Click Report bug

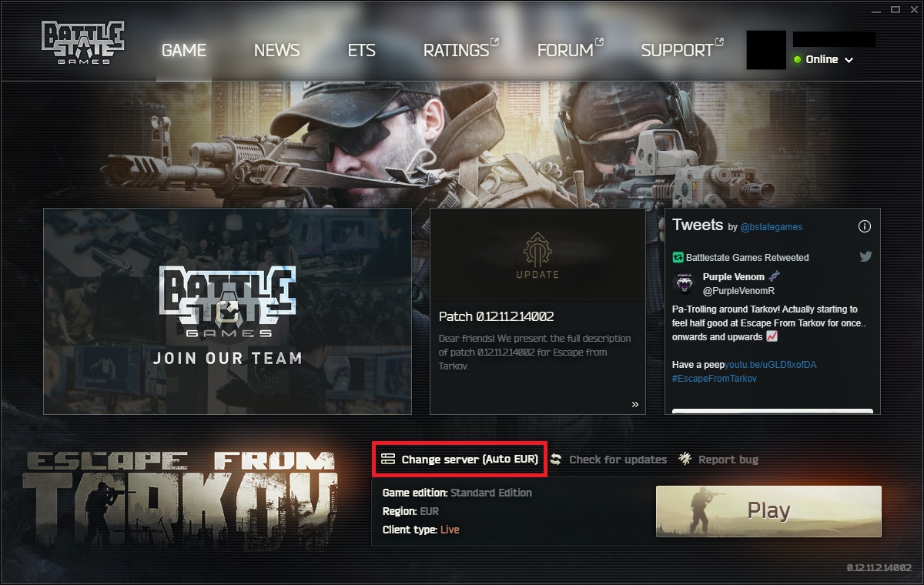718,460
